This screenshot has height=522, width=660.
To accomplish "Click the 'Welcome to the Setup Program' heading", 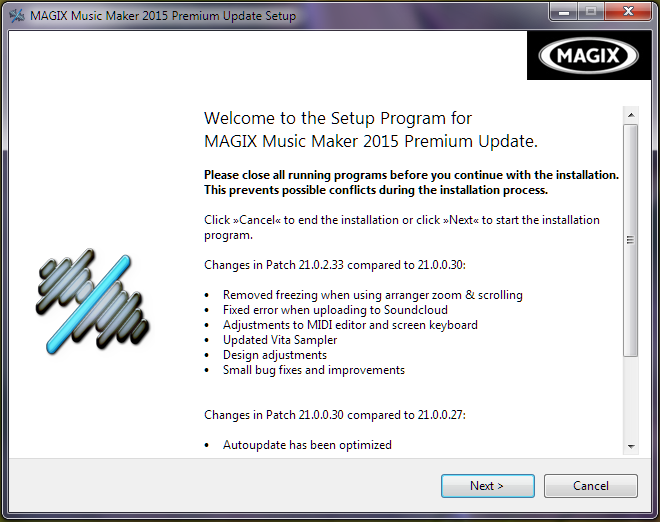I will tap(371, 130).
